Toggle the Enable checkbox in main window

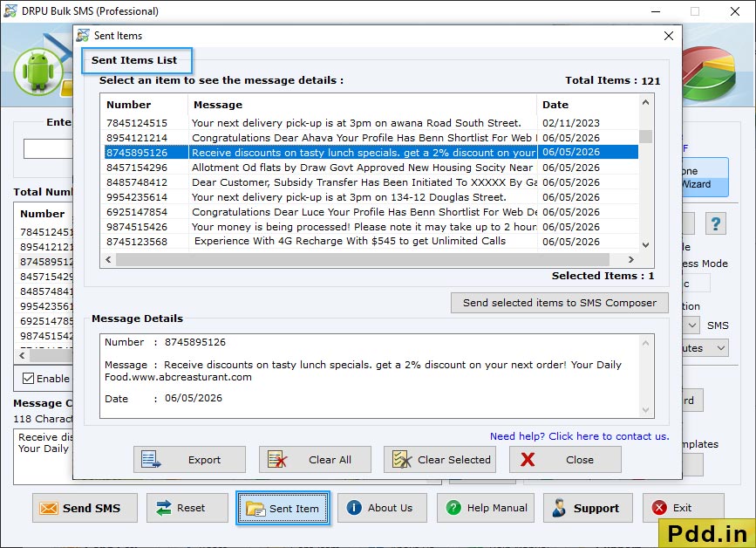pyautogui.click(x=28, y=379)
